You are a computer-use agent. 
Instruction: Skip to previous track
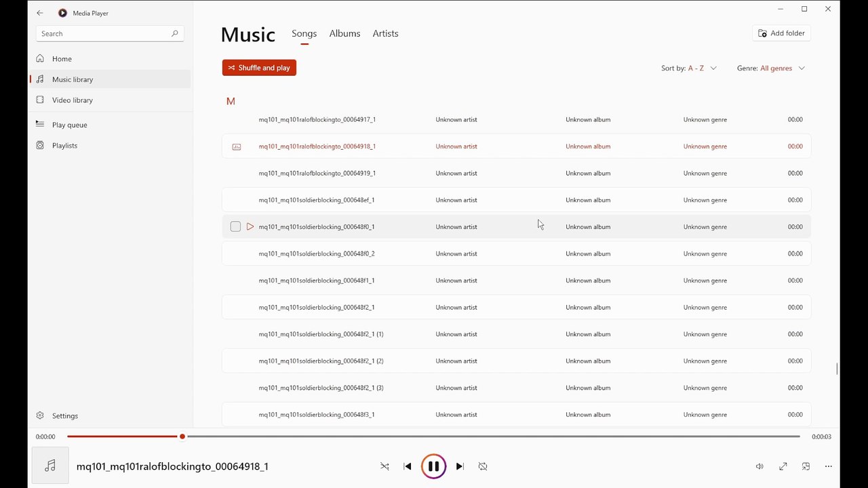408,466
